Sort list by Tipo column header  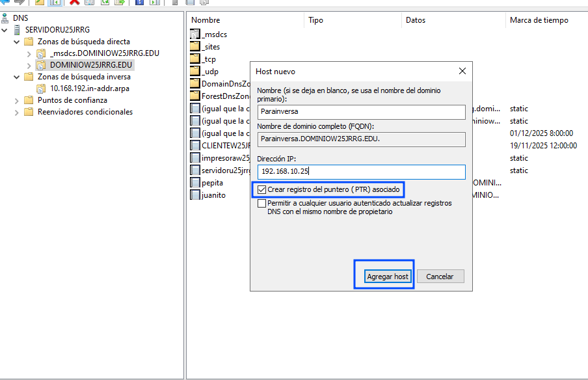pyautogui.click(x=353, y=20)
